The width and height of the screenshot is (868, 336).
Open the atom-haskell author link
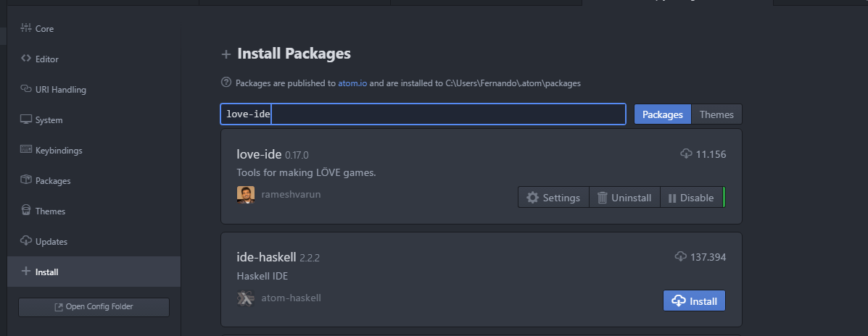(x=292, y=298)
